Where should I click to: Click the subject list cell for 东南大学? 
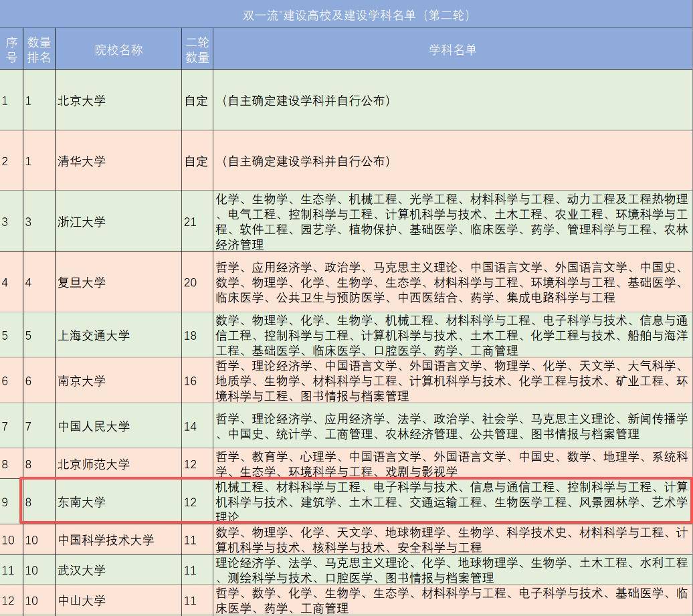pos(452,502)
